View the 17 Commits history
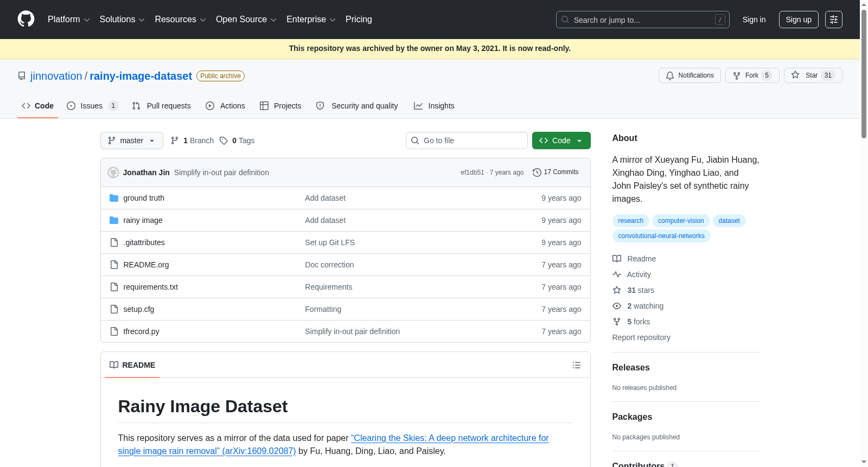Image resolution: width=868 pixels, height=467 pixels. (556, 172)
